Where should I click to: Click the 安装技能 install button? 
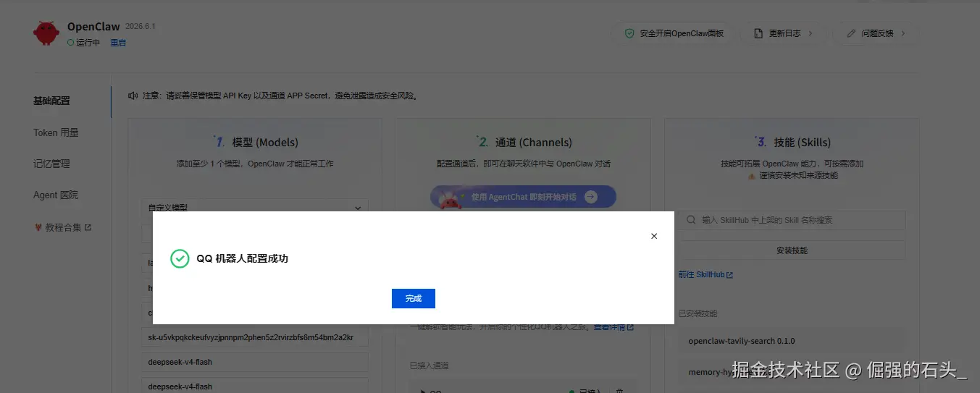point(792,250)
